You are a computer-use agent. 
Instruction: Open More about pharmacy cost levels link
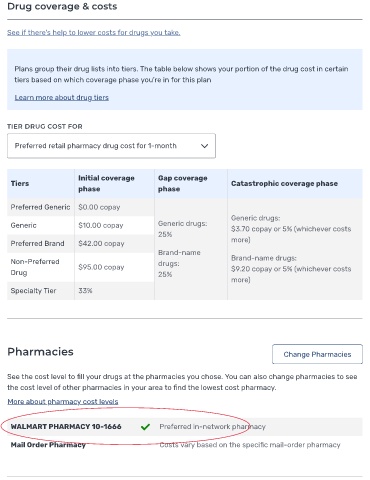click(x=63, y=401)
